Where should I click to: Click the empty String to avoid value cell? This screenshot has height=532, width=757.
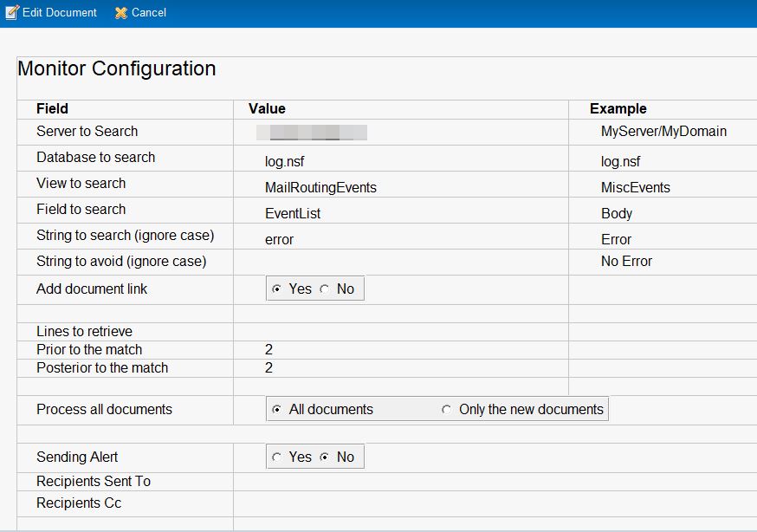coord(400,262)
